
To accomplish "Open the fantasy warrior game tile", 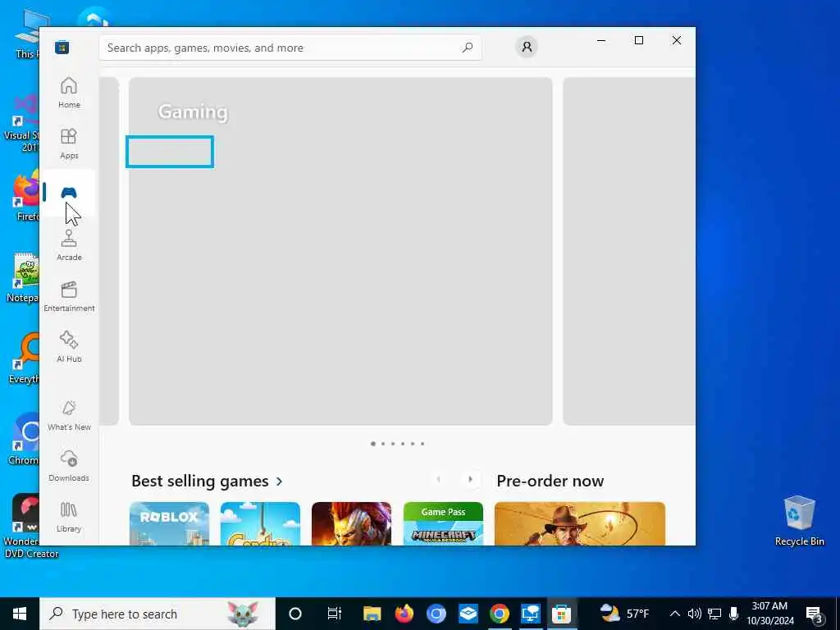I will [351, 523].
